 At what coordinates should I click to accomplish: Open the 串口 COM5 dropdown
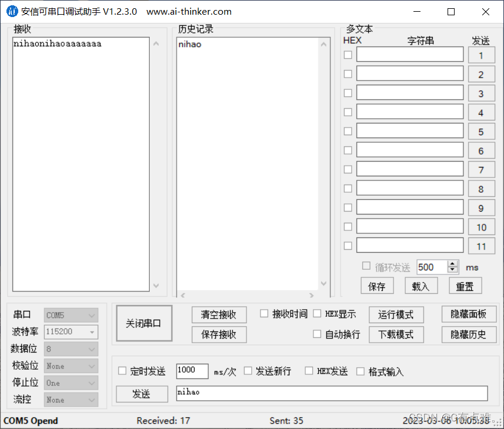(x=71, y=316)
